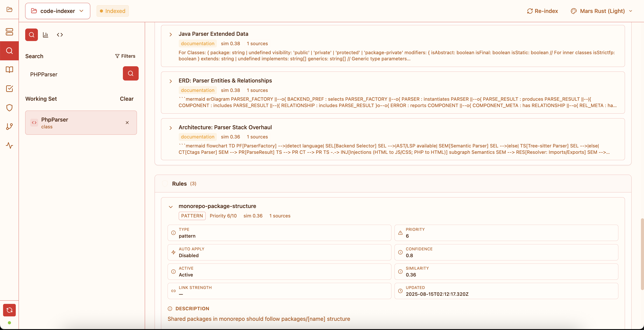Clear the working set

point(127,99)
